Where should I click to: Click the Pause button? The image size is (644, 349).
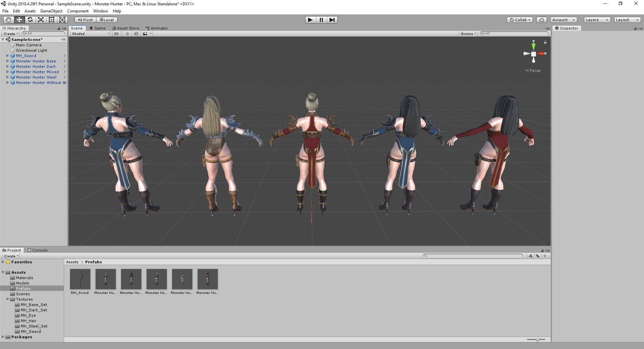click(321, 20)
